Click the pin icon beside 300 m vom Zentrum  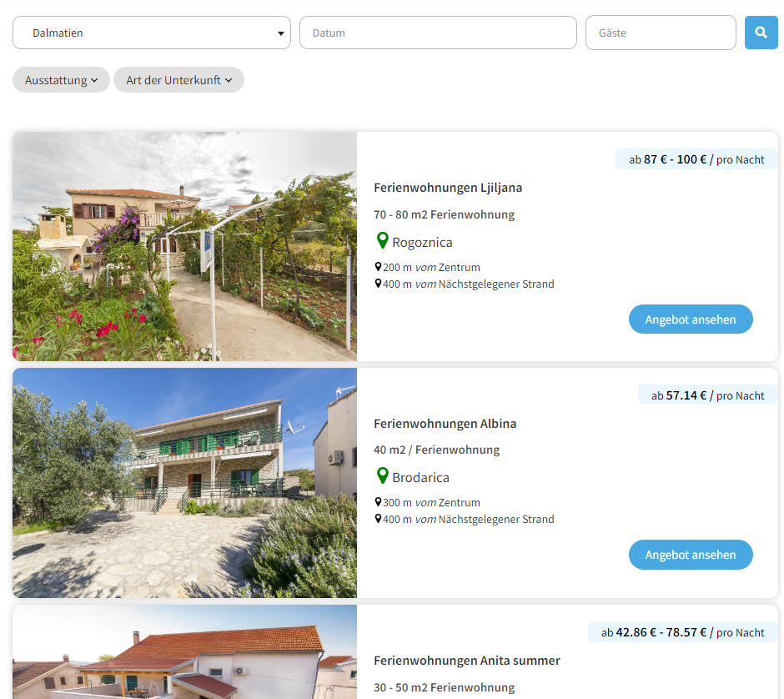click(379, 502)
